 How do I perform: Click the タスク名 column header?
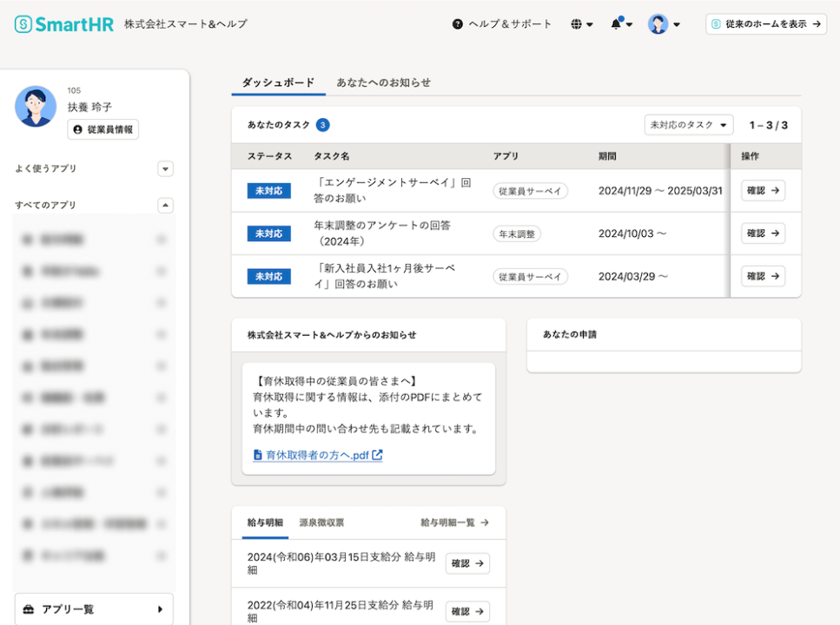click(331, 156)
